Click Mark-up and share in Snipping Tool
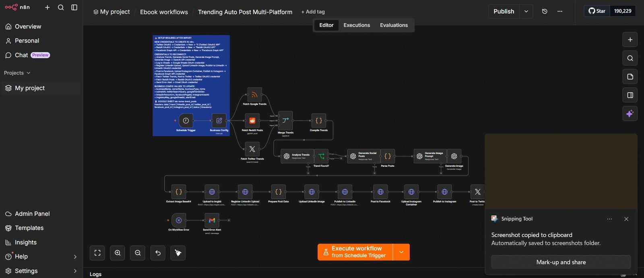This screenshot has height=278, width=644. click(561, 262)
